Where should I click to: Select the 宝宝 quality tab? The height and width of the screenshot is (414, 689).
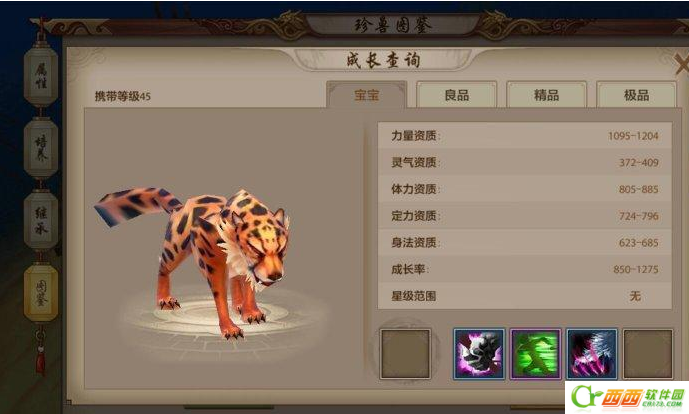click(366, 94)
